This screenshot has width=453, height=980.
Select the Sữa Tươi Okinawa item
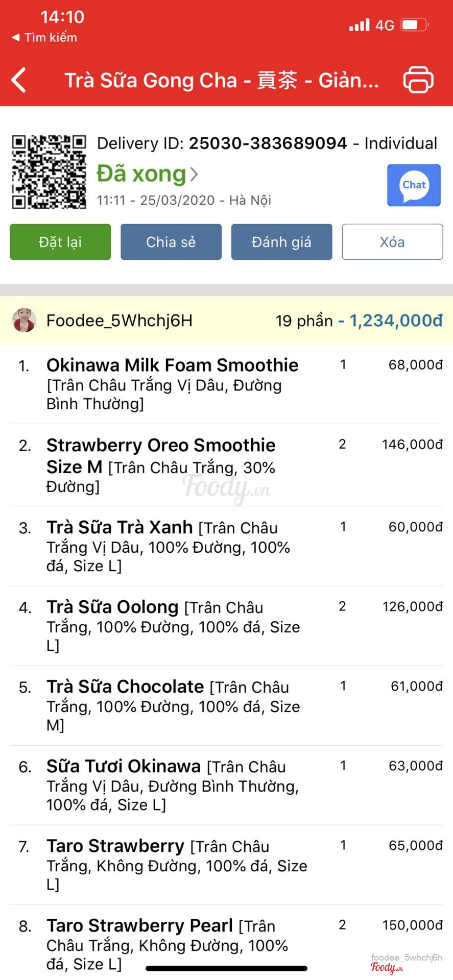[x=124, y=767]
